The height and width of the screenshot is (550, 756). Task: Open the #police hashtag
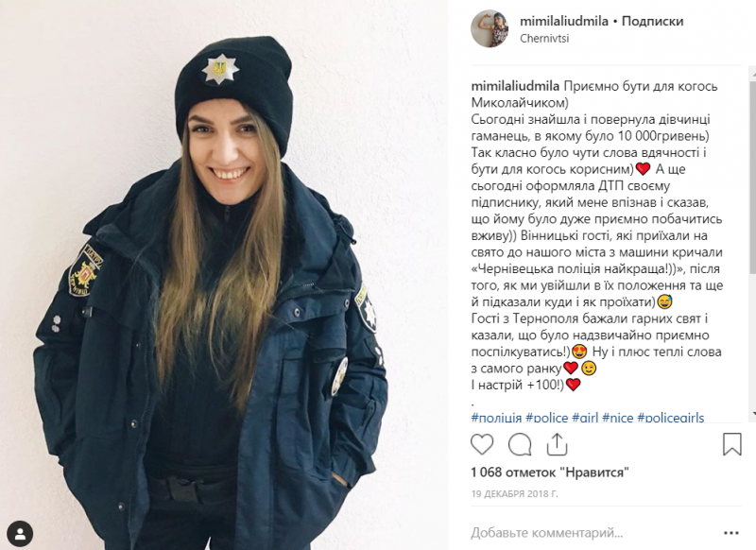coord(547,418)
